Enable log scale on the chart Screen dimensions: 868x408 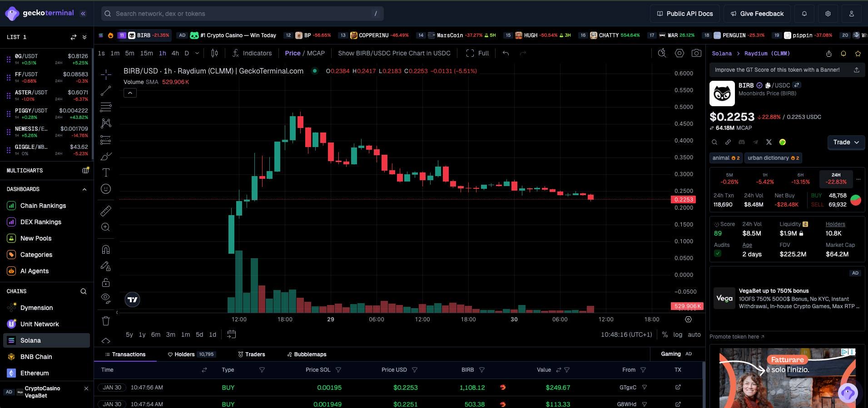[678, 334]
